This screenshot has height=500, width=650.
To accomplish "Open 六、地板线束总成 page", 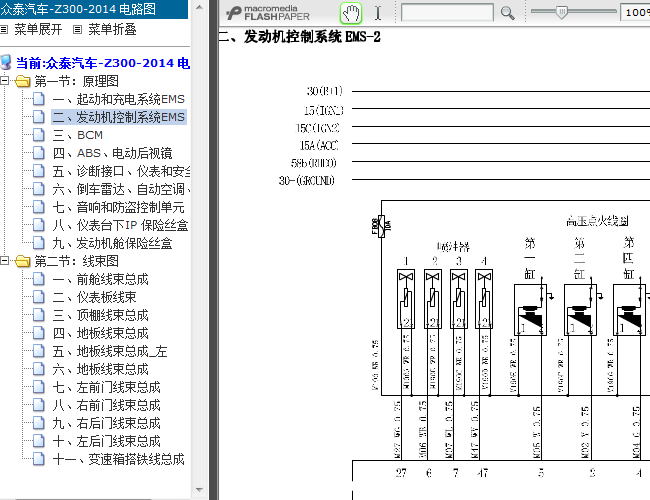I will point(100,369).
